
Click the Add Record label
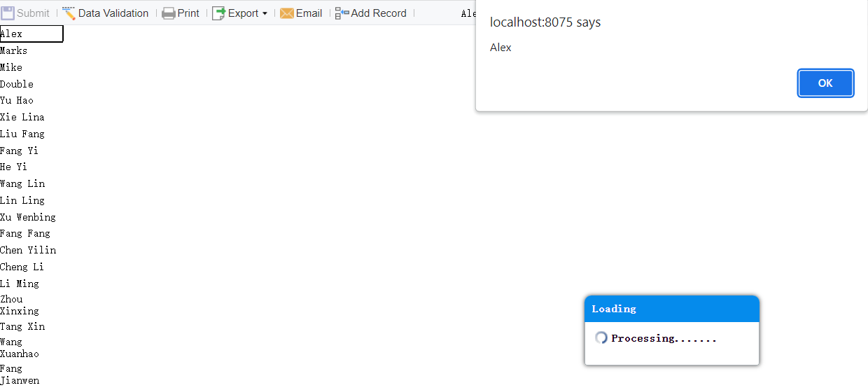tap(379, 13)
